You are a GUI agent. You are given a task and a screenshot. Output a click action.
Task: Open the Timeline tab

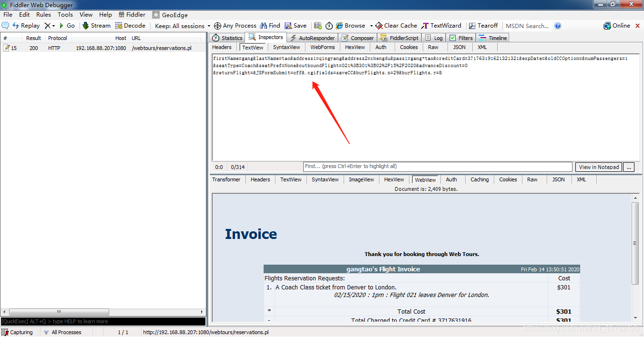493,38
